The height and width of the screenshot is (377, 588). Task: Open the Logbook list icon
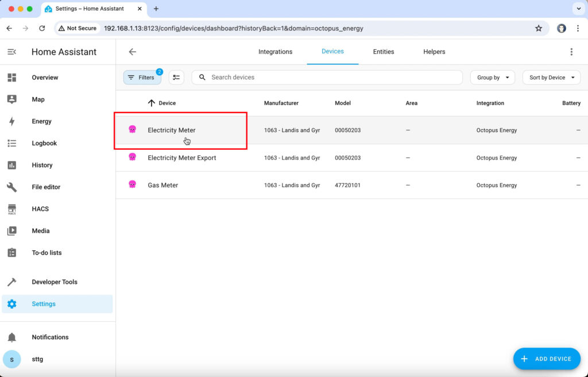pos(12,143)
